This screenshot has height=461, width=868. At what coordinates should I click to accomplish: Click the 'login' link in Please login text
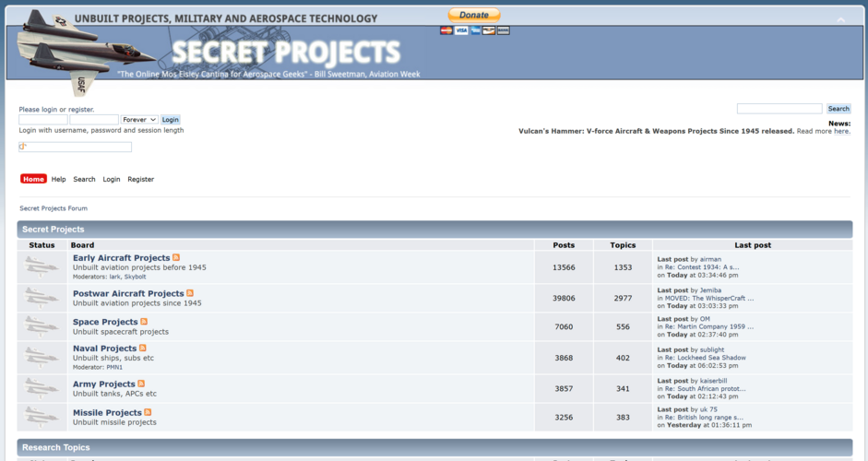coord(49,110)
